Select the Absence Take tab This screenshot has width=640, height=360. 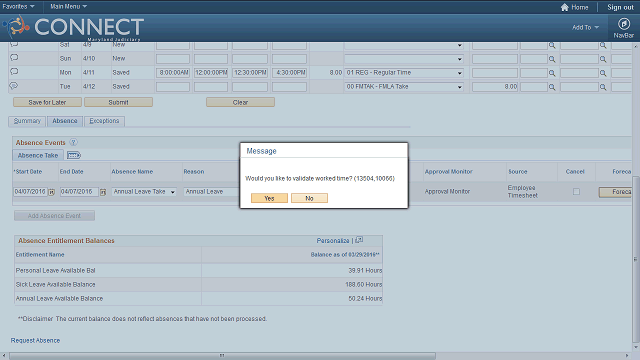click(x=38, y=155)
